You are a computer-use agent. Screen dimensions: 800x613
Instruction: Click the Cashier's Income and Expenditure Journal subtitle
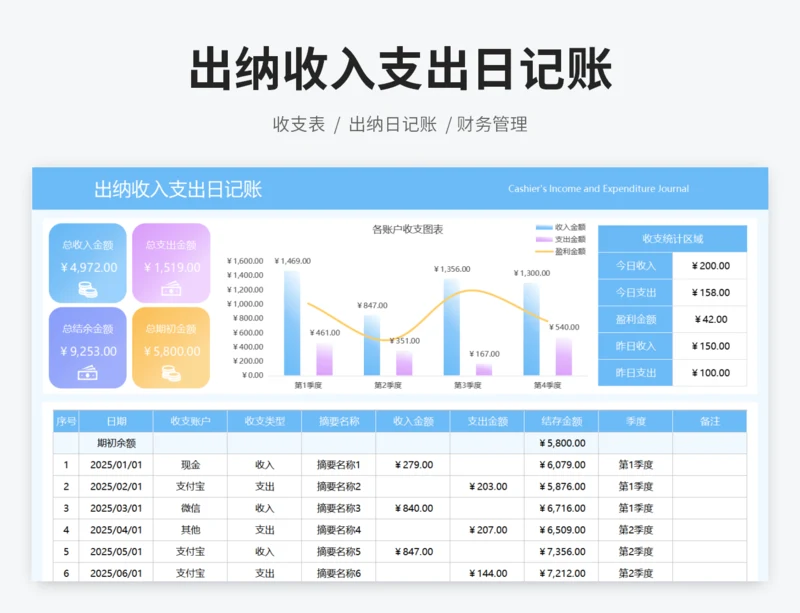coord(598,189)
